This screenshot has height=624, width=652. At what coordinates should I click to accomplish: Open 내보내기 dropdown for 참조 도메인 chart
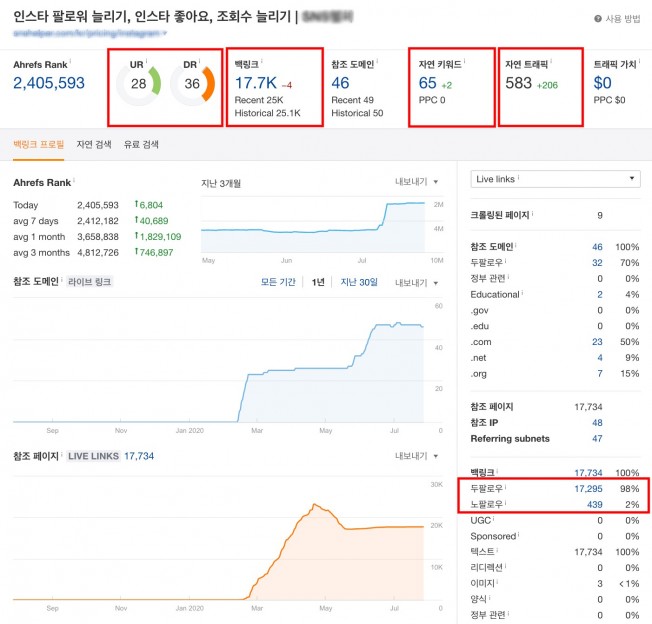[416, 283]
